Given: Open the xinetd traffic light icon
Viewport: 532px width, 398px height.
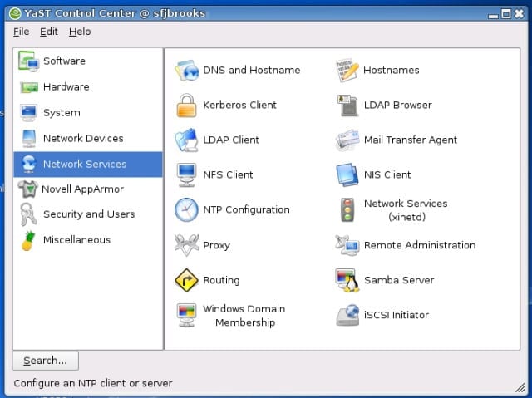Looking at the screenshot, I should point(347,210).
